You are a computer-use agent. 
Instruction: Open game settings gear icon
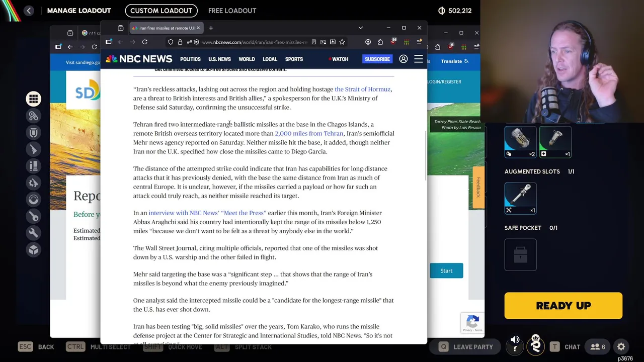[x=621, y=346]
